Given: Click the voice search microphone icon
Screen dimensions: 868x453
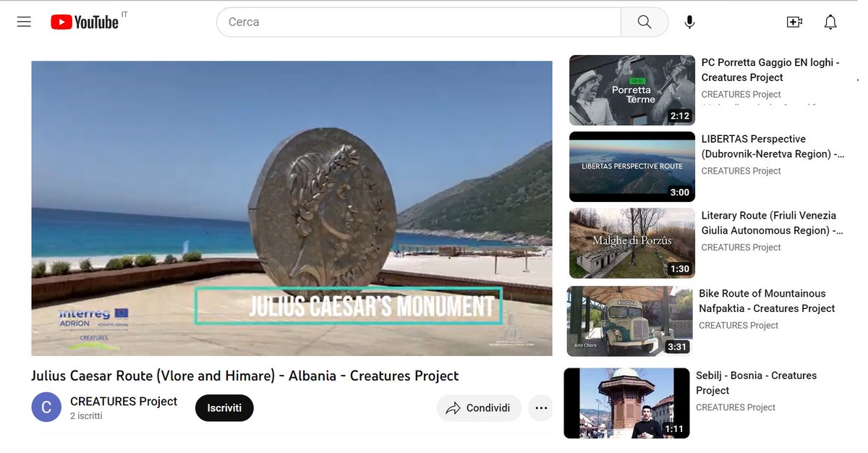Looking at the screenshot, I should [x=689, y=22].
